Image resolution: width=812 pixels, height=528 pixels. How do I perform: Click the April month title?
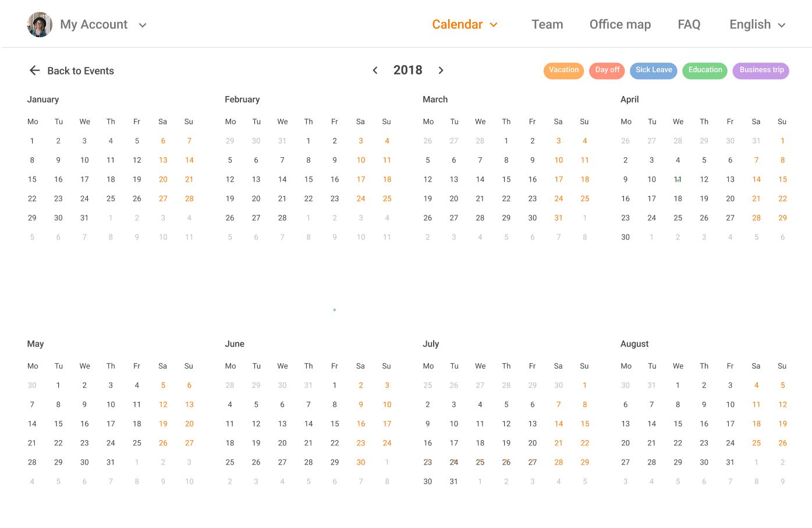pyautogui.click(x=630, y=100)
